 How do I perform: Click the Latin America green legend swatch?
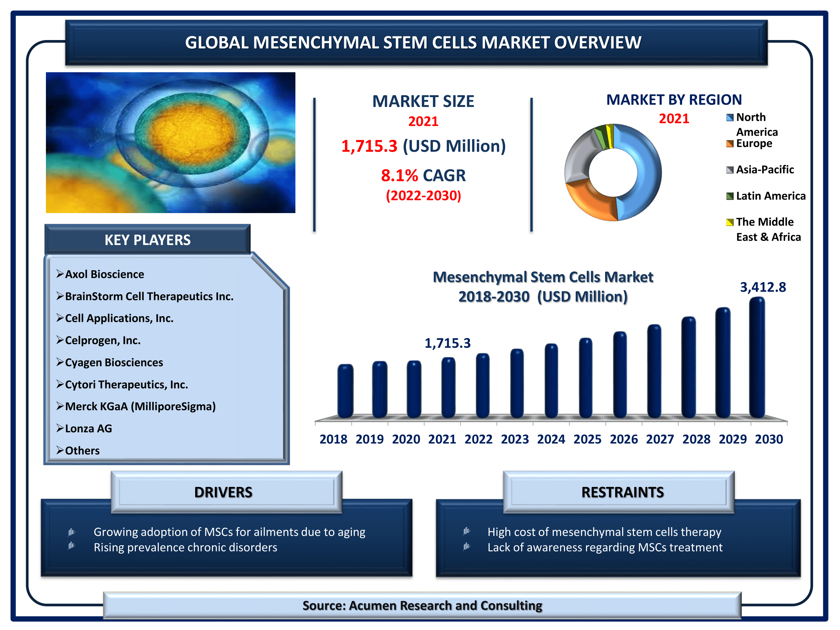[x=729, y=196]
